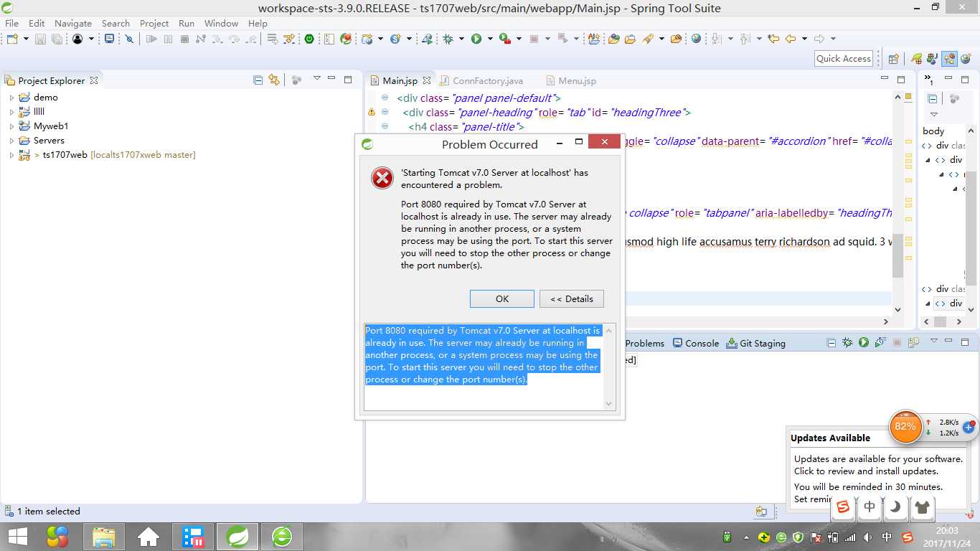This screenshot has width=980, height=551.
Task: Click the Open Perspective icon
Action: [x=894, y=59]
